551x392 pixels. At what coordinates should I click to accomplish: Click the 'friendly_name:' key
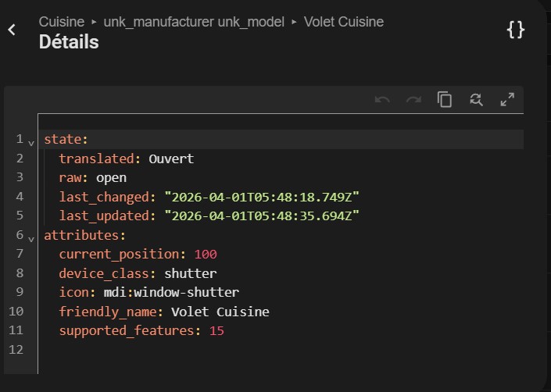111,312
